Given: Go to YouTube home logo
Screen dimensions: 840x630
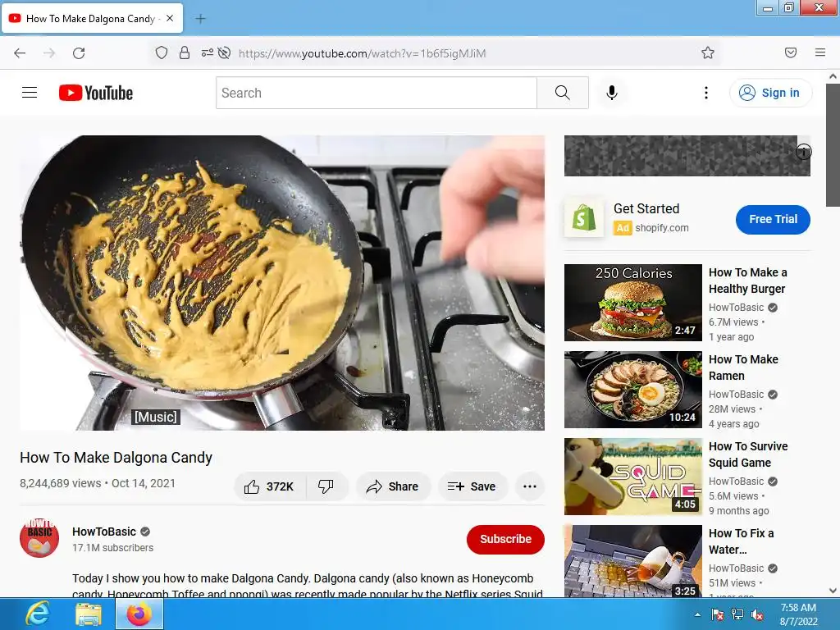Looking at the screenshot, I should click(x=96, y=93).
